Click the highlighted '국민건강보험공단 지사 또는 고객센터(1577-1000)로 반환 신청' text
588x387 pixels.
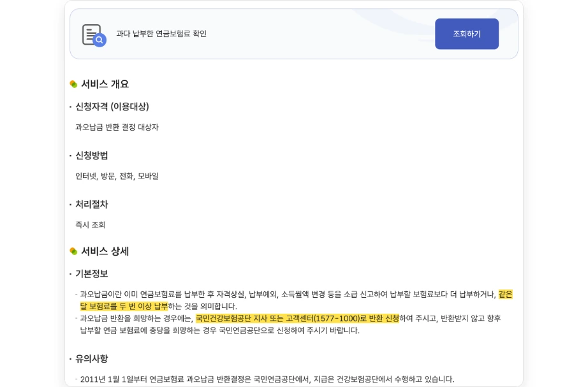tap(297, 318)
